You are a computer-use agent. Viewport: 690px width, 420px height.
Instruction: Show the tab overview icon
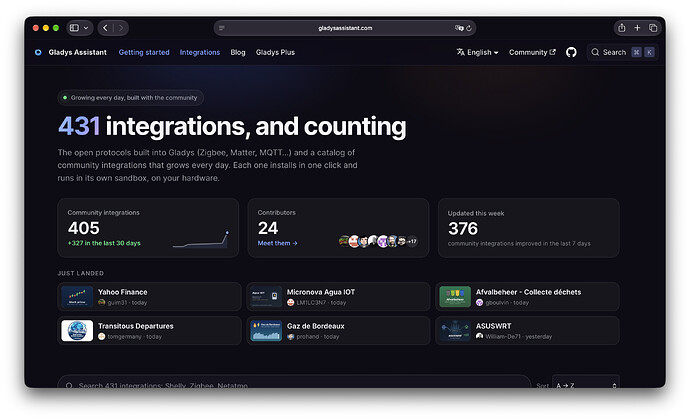(x=653, y=28)
